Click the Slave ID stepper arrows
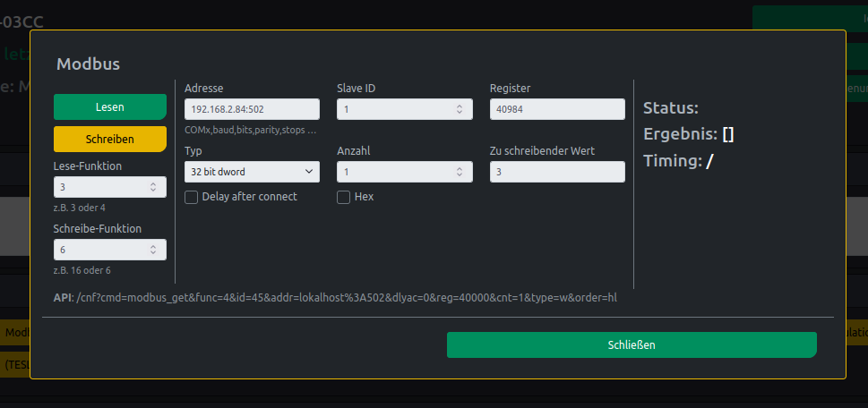 click(460, 109)
